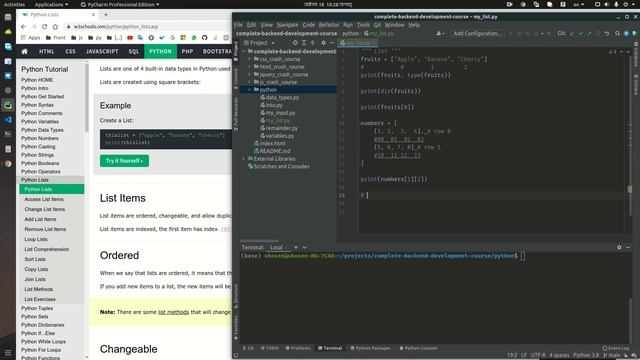Collapse all in Project panel toolbar
The height and width of the screenshot is (360, 640).
click(x=313, y=43)
